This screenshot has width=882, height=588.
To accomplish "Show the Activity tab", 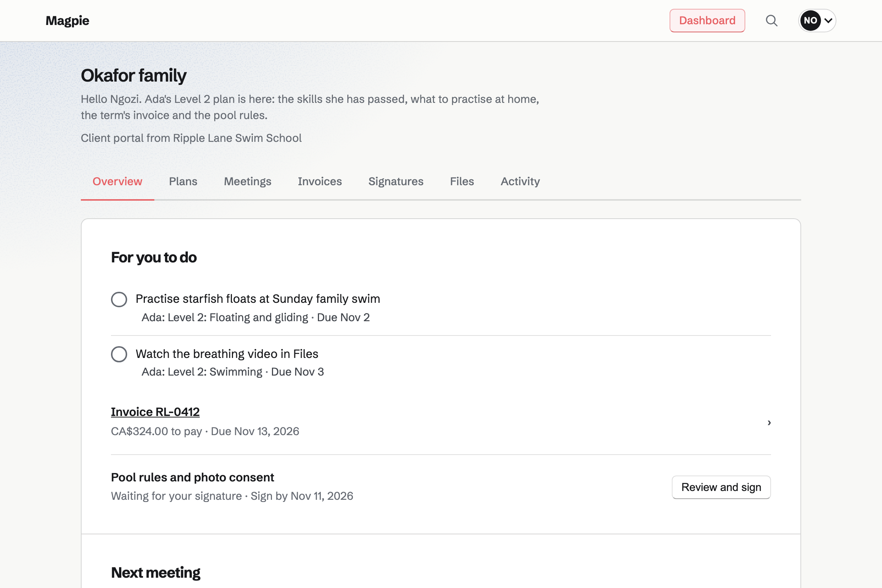I will [520, 182].
